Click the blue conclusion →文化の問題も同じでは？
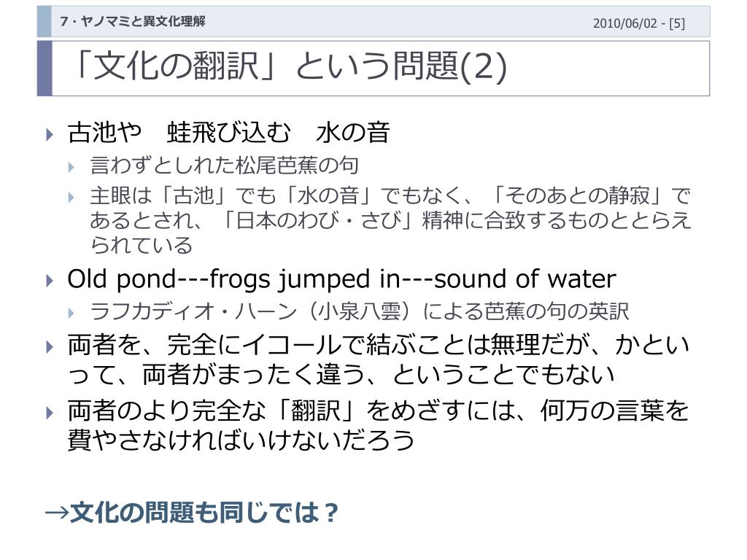Viewport: 747px width, 560px height. 192,513
